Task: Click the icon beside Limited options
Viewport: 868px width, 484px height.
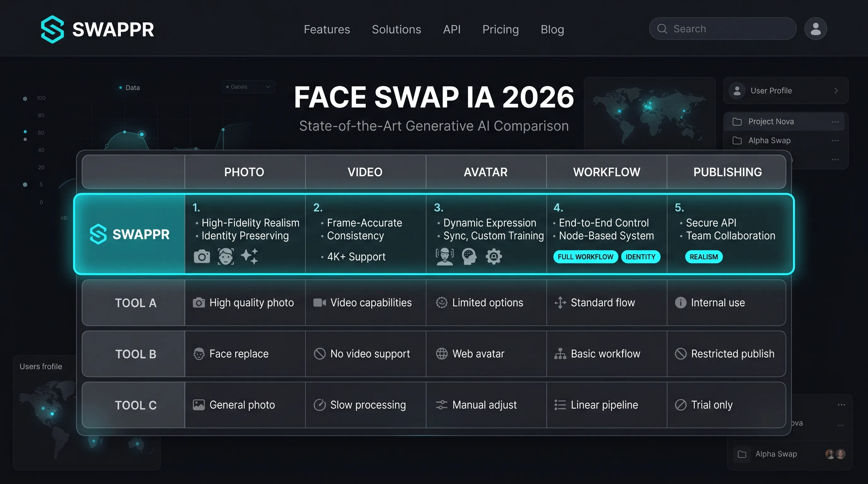Action: (x=442, y=302)
